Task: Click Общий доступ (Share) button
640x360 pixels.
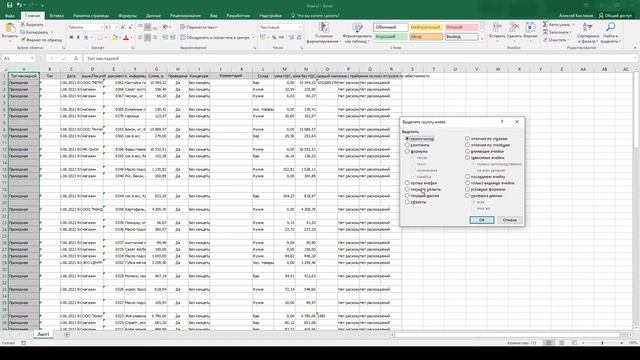Action: click(615, 16)
